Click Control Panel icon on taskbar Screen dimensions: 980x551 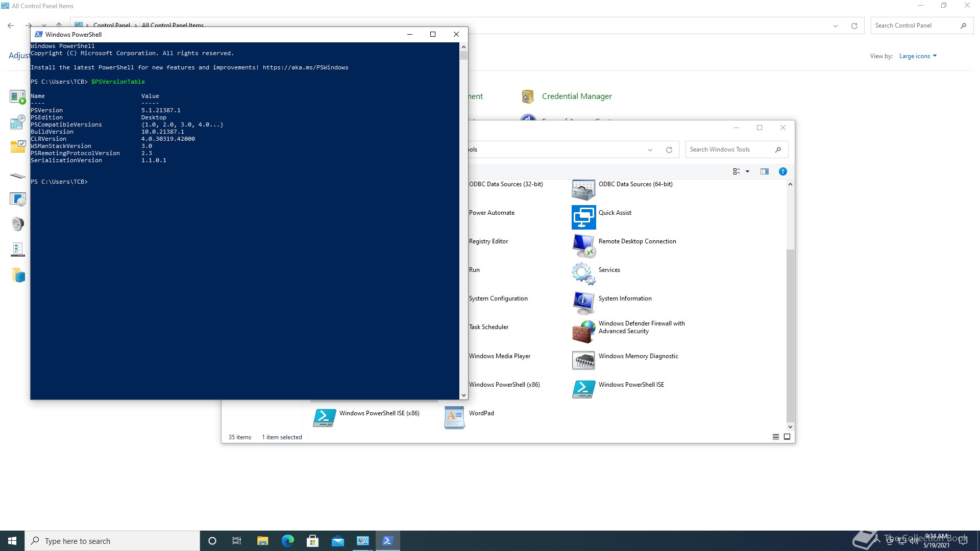[x=362, y=541]
